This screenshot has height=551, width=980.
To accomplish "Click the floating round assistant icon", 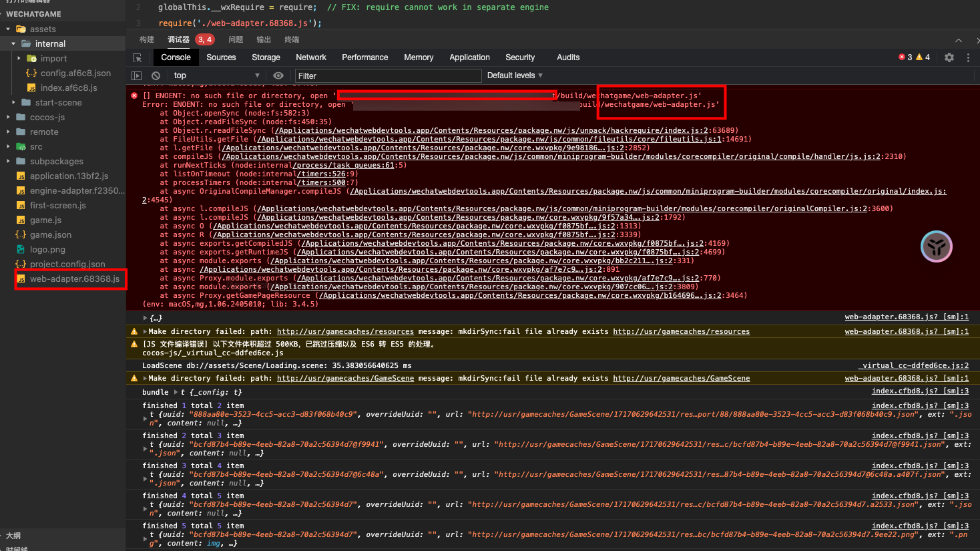I will [x=937, y=247].
